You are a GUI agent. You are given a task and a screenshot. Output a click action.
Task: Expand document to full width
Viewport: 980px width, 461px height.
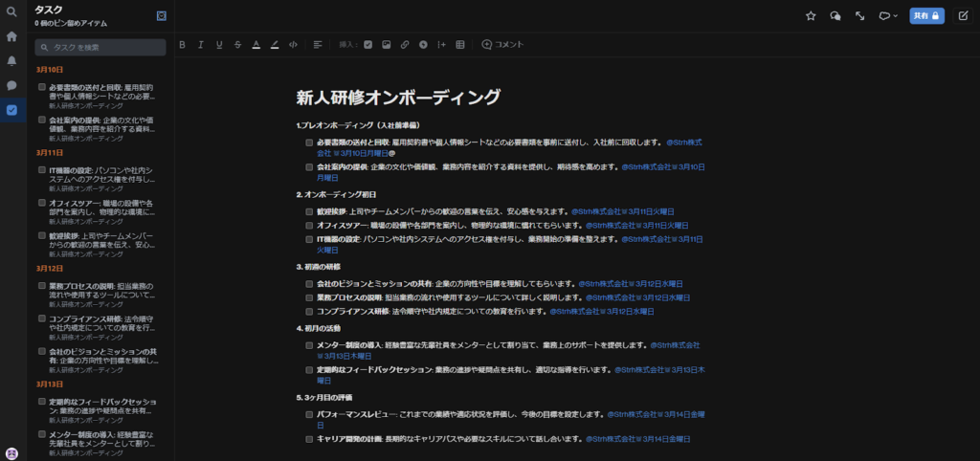tap(860, 15)
